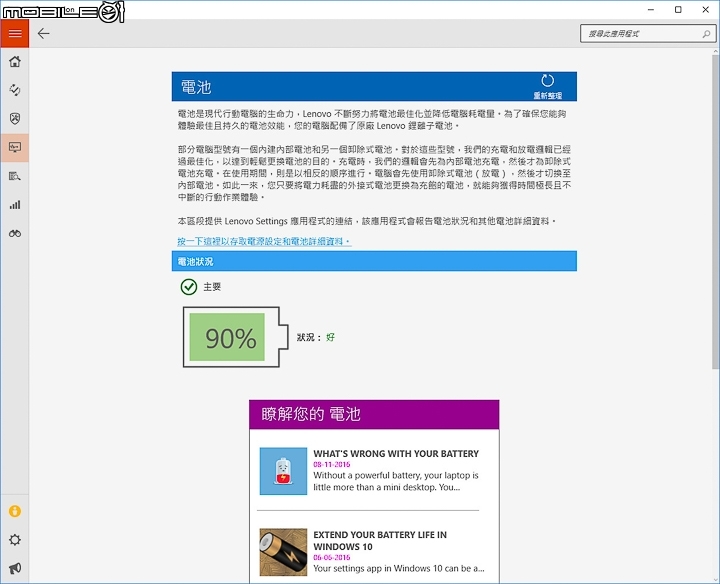Click the 90% battery level graphic
Image resolution: width=720 pixels, height=584 pixels.
(235, 337)
